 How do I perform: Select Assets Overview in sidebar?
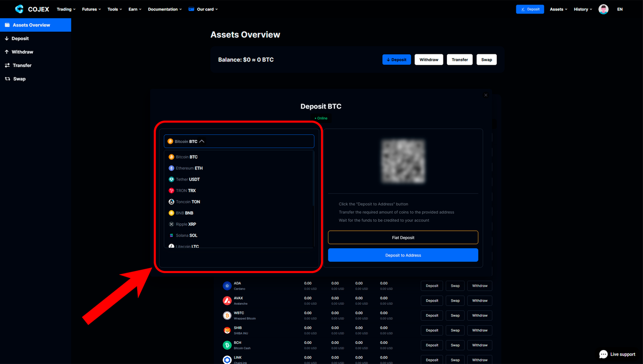(x=35, y=25)
